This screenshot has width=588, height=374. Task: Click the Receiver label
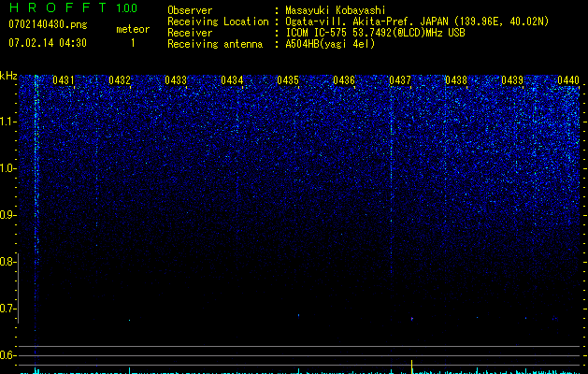tap(190, 33)
